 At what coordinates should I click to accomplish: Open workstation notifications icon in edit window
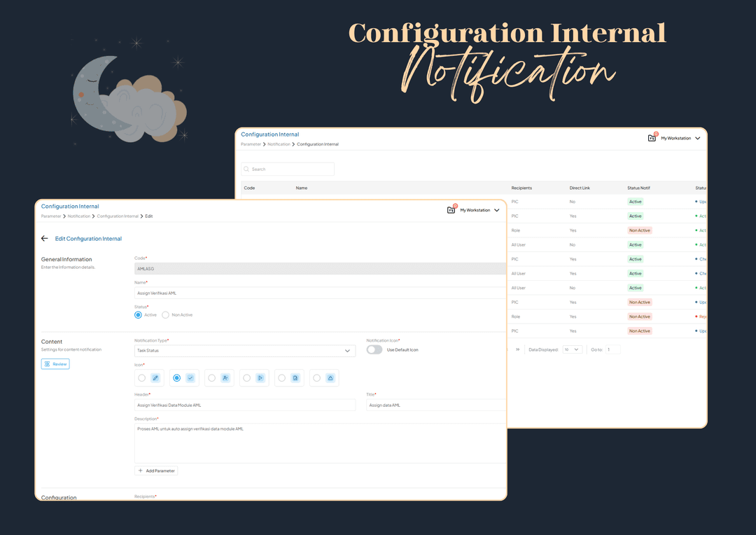[x=451, y=210]
